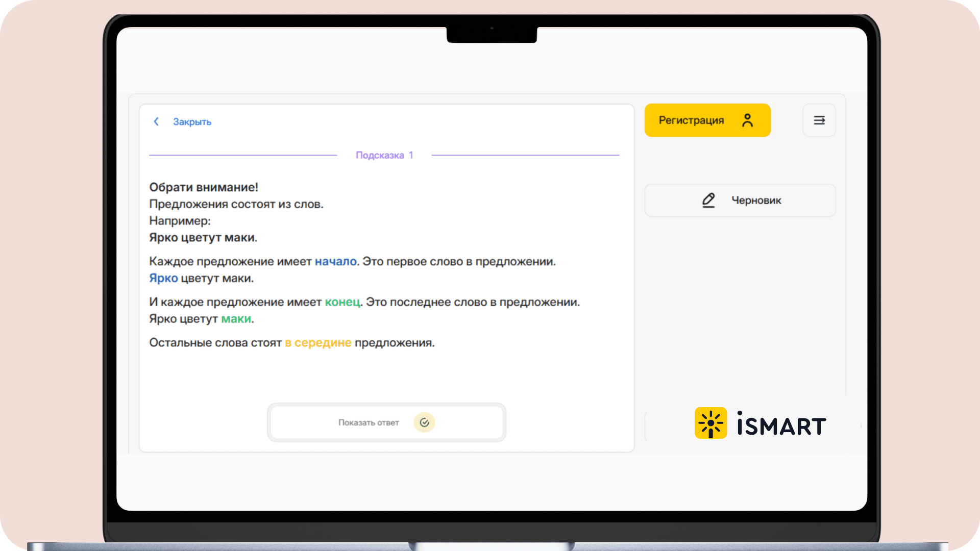980x551 pixels.
Task: Click the back chevron beside Закрыть
Action: click(x=156, y=121)
